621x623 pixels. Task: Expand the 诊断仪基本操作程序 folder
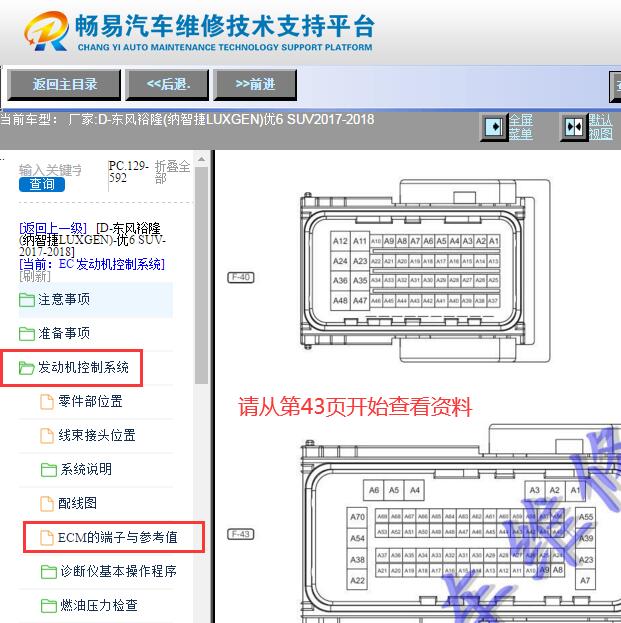[x=118, y=571]
